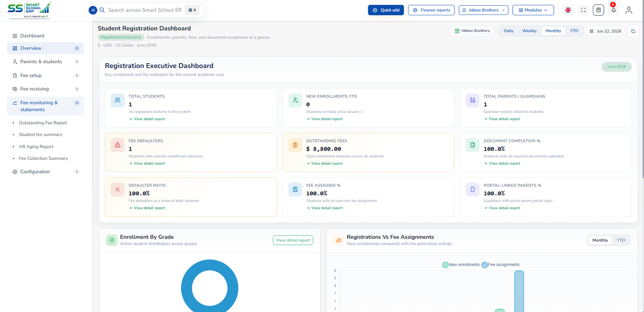This screenshot has height=312, width=644.
Task: Collapse the sidebar with the double-chevron icon
Action: 93,10
